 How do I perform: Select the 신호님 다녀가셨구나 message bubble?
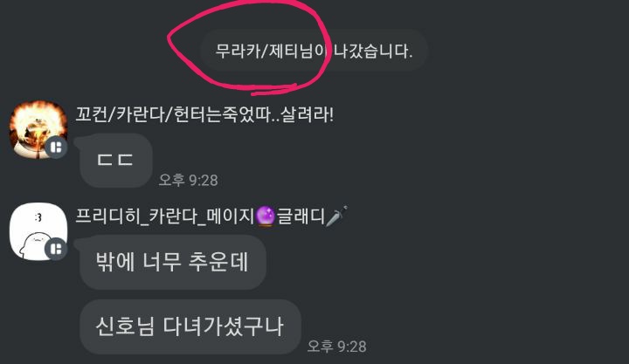(x=190, y=326)
